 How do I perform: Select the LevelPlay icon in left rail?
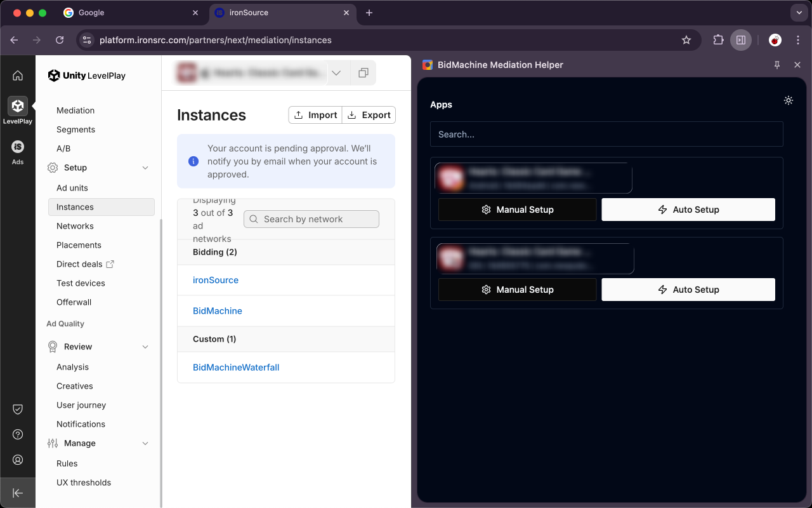pyautogui.click(x=18, y=106)
